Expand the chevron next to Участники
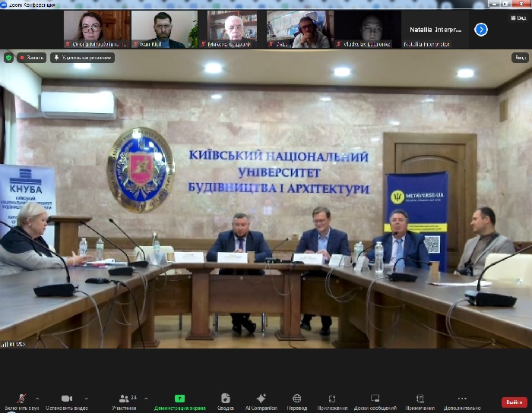The image size is (532, 413). point(147,398)
